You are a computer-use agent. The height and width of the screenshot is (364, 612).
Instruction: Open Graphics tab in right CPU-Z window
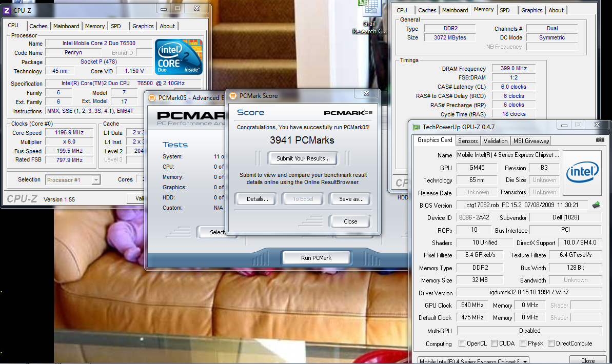531,10
